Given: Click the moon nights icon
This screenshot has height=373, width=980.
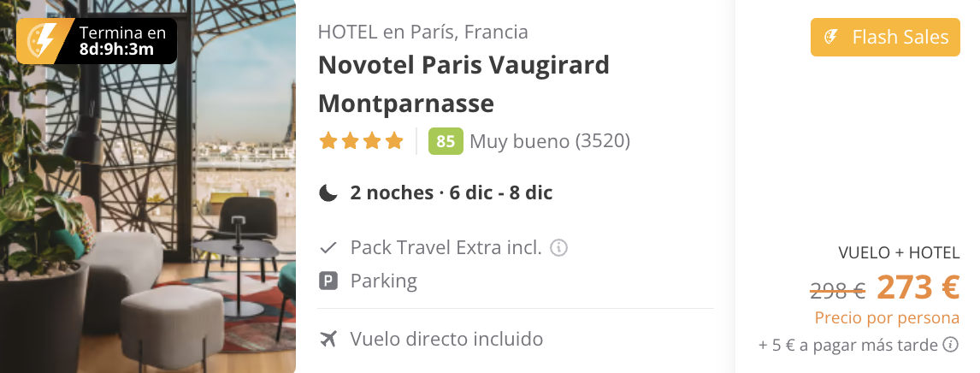Looking at the screenshot, I should (328, 193).
